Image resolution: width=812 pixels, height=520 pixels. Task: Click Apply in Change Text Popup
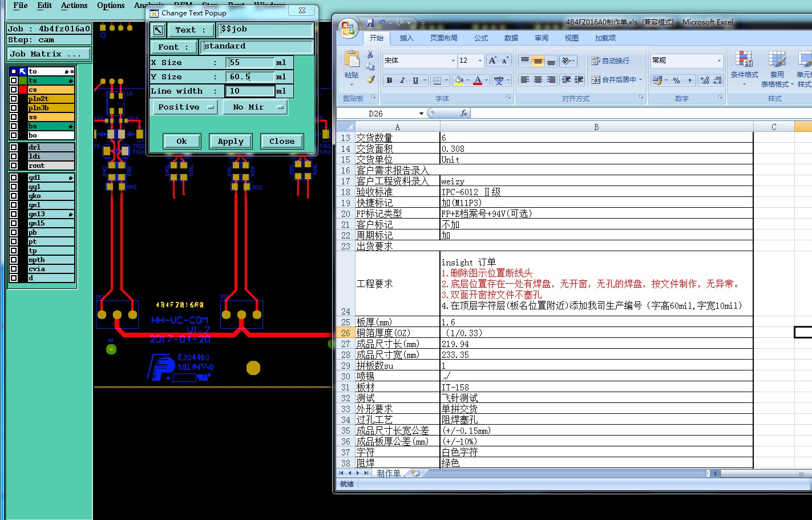(x=231, y=141)
